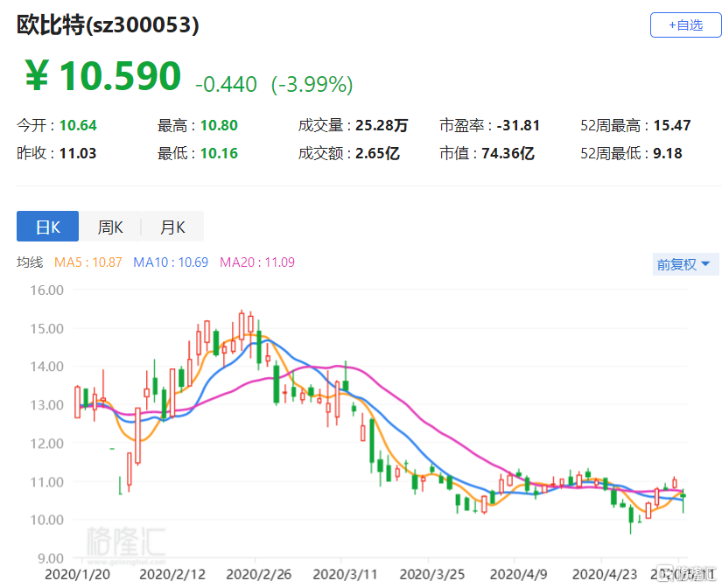The height and width of the screenshot is (588, 722).
Task: Open the 前复权 adjustment dropdown
Action: [x=684, y=264]
